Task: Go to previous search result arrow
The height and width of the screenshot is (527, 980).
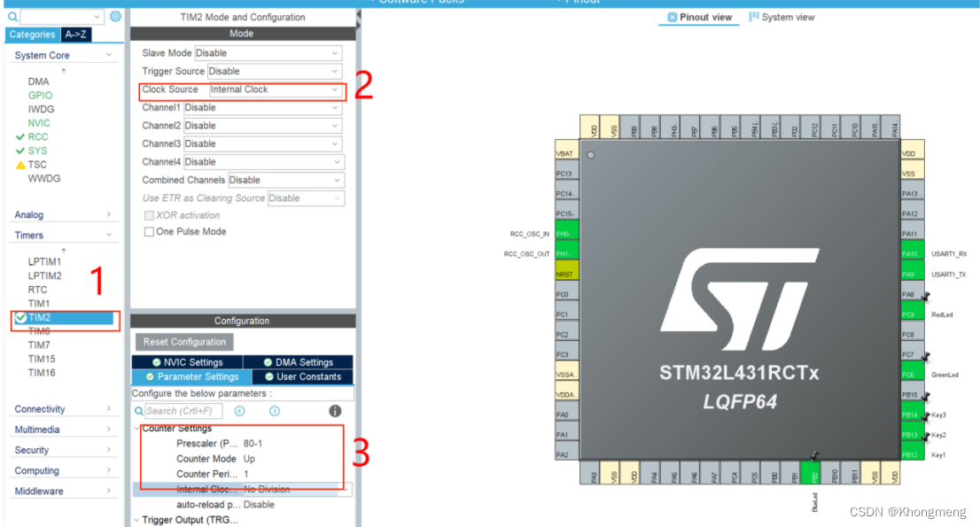Action: (x=239, y=411)
